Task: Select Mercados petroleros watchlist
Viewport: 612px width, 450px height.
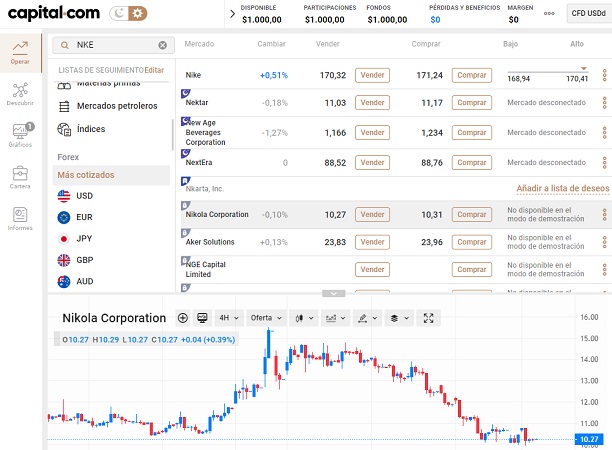Action: 112,106
